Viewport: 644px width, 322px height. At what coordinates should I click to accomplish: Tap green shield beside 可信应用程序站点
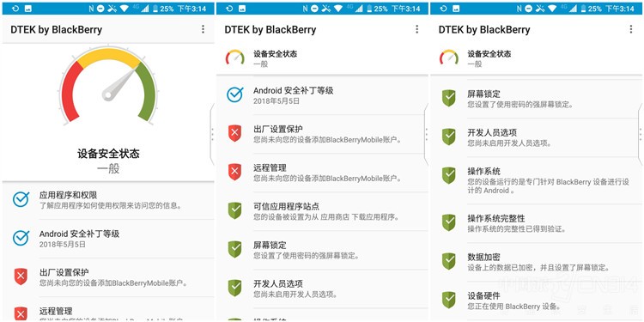tap(234, 210)
